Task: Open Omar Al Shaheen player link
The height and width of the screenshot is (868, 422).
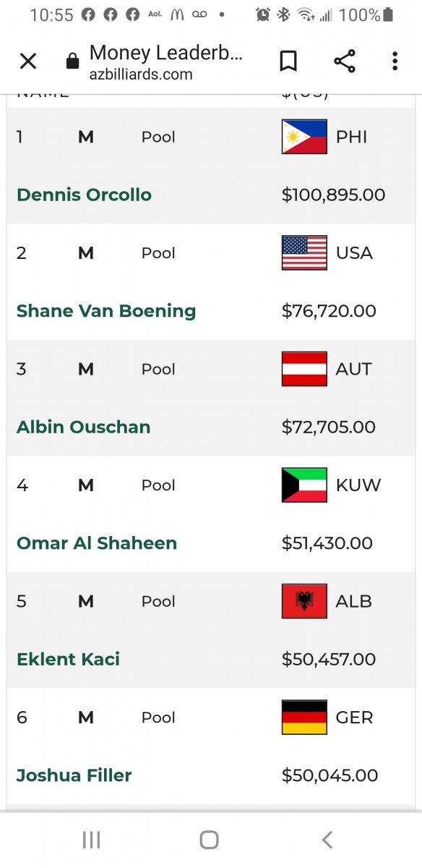Action: click(97, 543)
